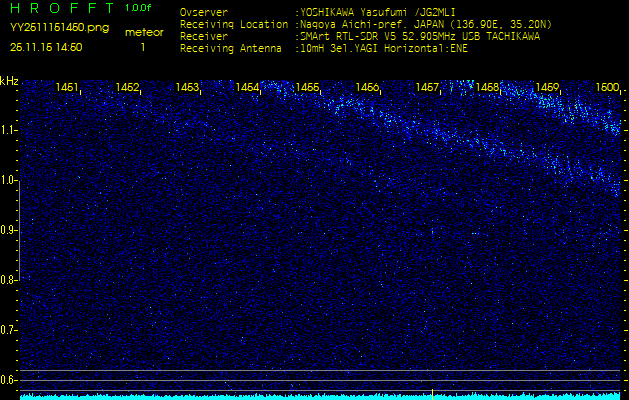Screen dimensions: 629x400
Task: Click the yellow tick in bottom signal strip
Action: click(432, 394)
